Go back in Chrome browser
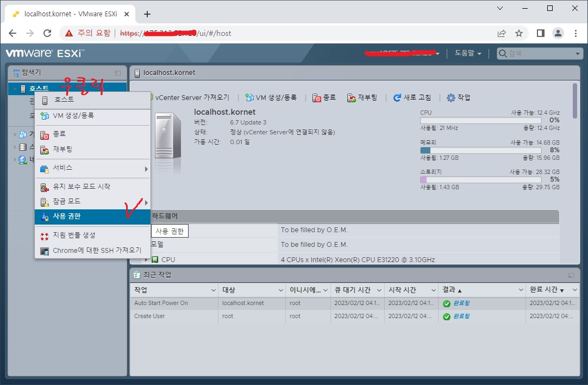This screenshot has width=588, height=385. tap(12, 33)
